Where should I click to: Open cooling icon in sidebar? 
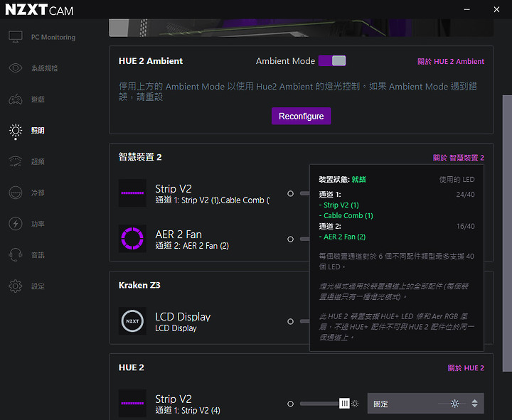(x=16, y=193)
